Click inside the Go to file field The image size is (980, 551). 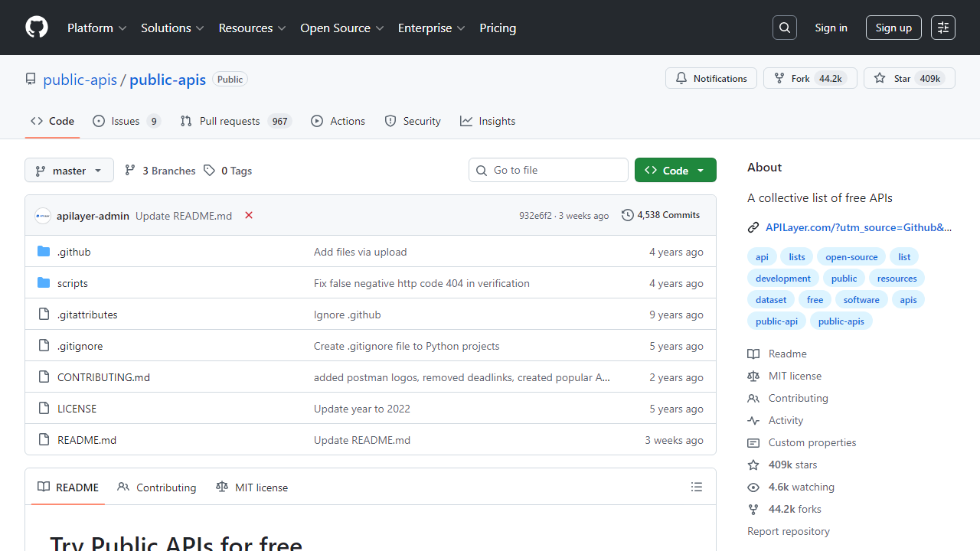[x=548, y=169]
